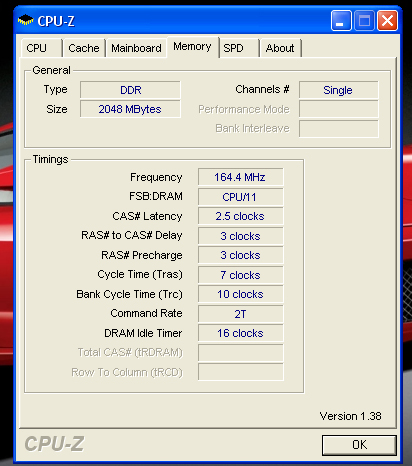Screen dimensions: 412x466
Task: Click the empty Performance Mode field
Action: point(339,109)
